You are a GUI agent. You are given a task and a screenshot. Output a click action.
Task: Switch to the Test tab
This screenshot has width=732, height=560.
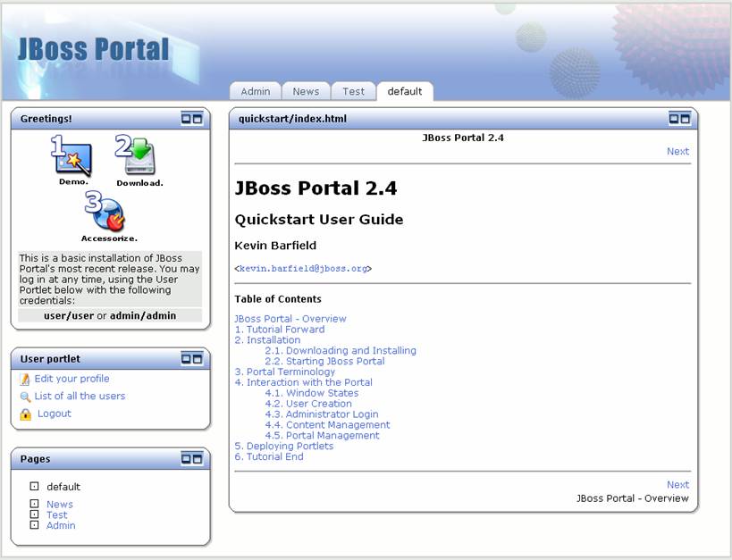[353, 91]
